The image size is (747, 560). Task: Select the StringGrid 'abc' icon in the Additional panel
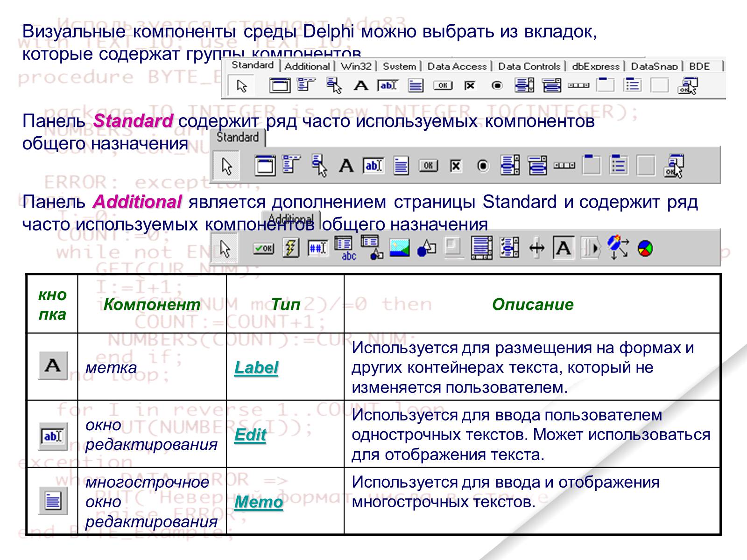click(x=345, y=248)
